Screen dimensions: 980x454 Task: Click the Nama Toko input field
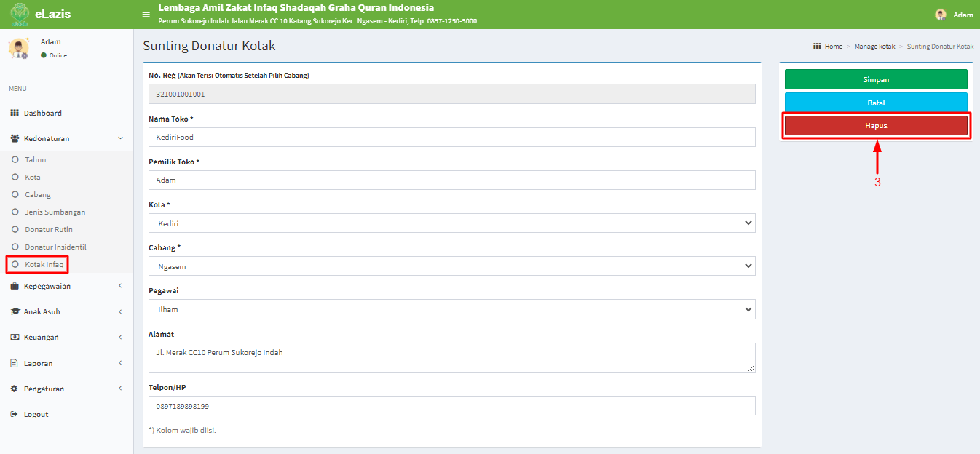coord(452,137)
